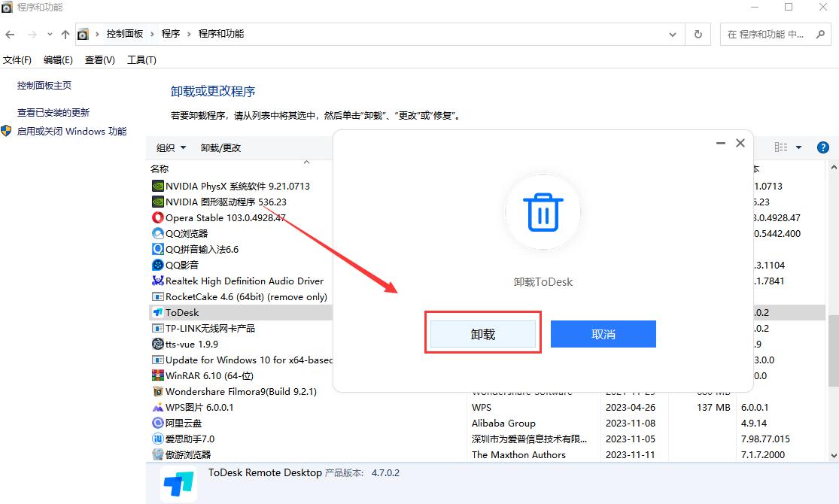Screen dimensions: 839x504
Task: Click the back navigation arrow
Action: (x=10, y=34)
